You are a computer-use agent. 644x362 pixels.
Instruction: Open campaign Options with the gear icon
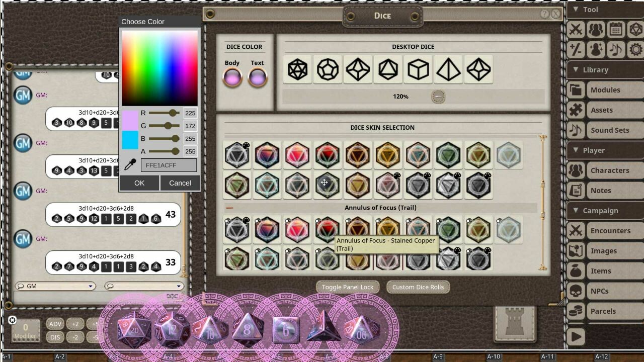[634, 49]
